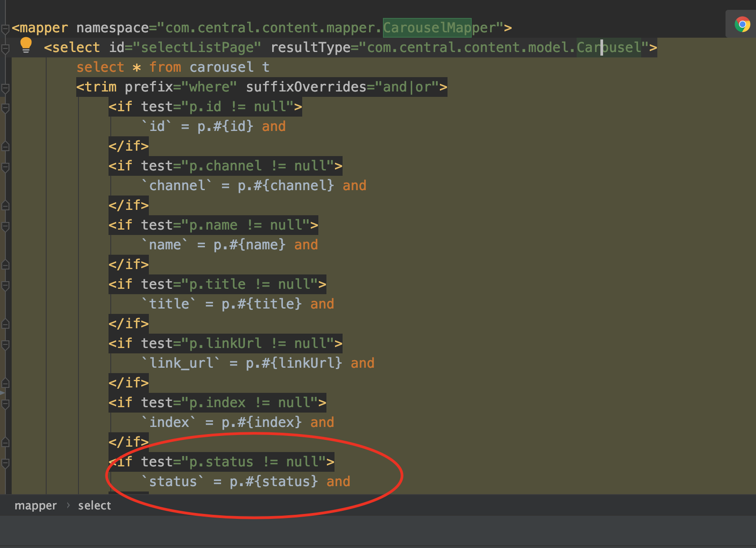Fold the p.name if block
The image size is (756, 548).
tap(5, 226)
